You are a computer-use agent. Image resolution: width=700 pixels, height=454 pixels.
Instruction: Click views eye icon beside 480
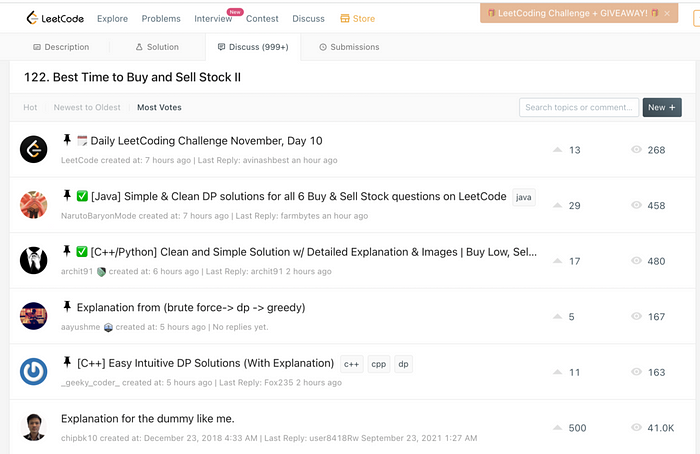click(x=636, y=261)
